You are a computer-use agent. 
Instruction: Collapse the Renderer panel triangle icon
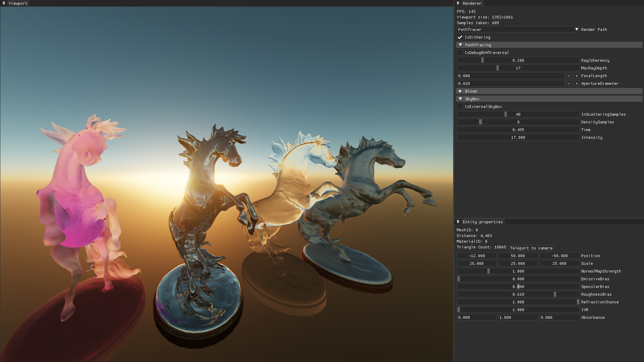tap(458, 3)
